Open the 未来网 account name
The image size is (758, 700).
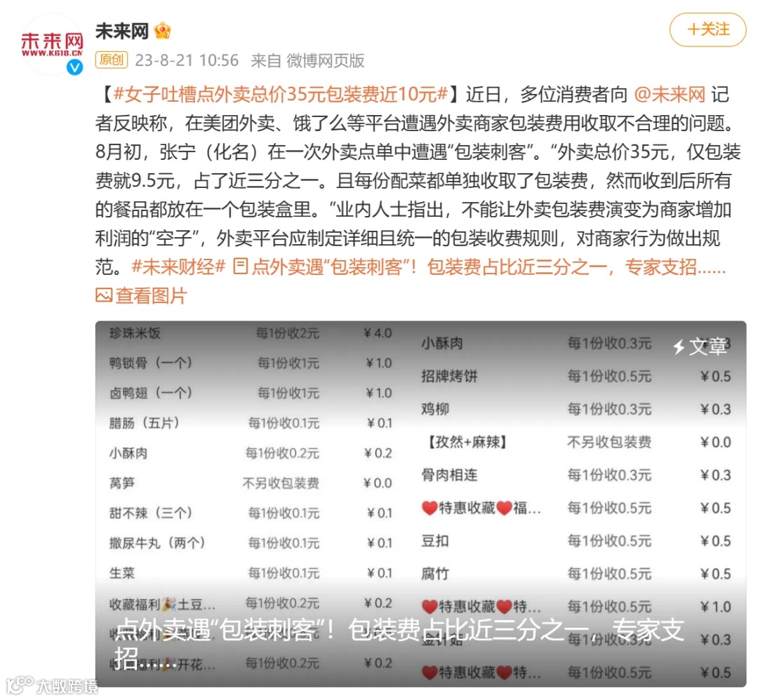point(122,32)
